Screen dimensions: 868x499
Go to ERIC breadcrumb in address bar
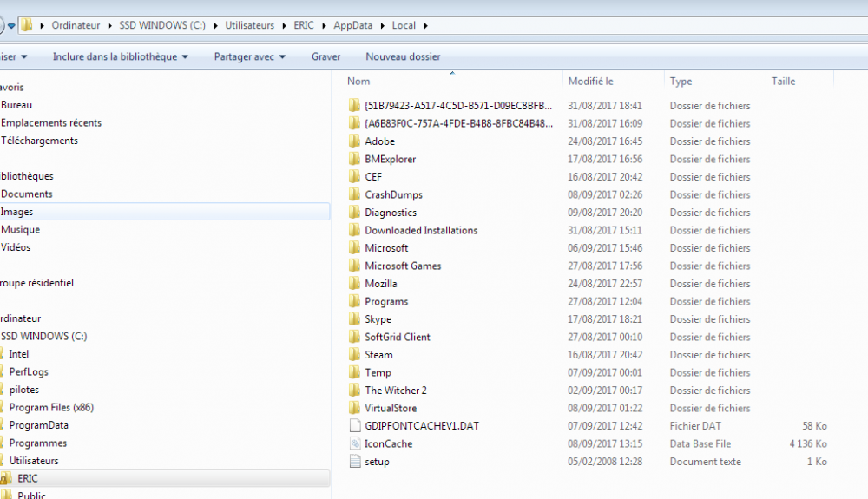click(x=303, y=25)
